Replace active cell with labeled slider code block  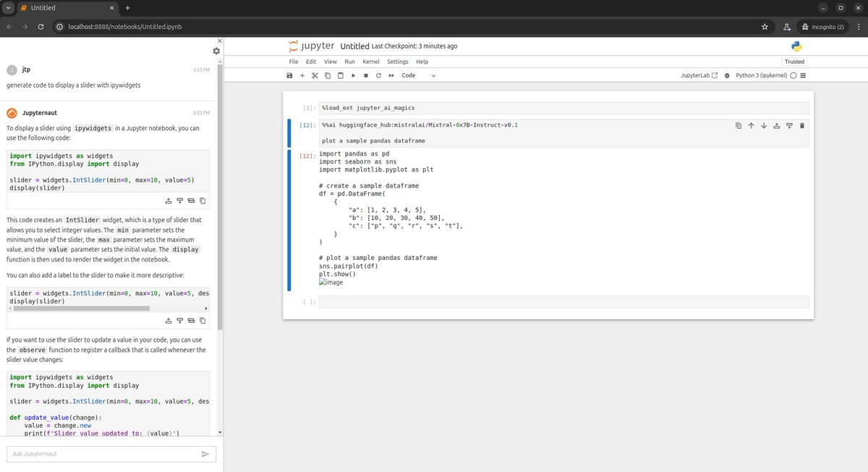coord(191,321)
